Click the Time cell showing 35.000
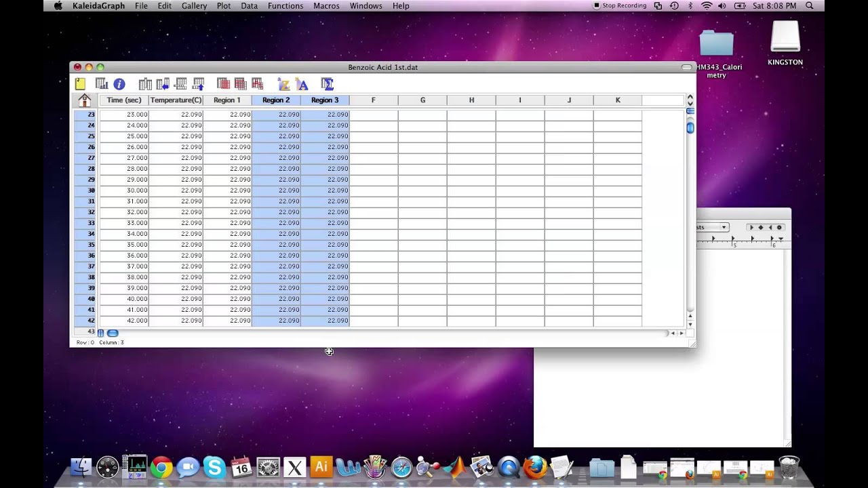Image resolution: width=868 pixels, height=488 pixels. coord(124,245)
